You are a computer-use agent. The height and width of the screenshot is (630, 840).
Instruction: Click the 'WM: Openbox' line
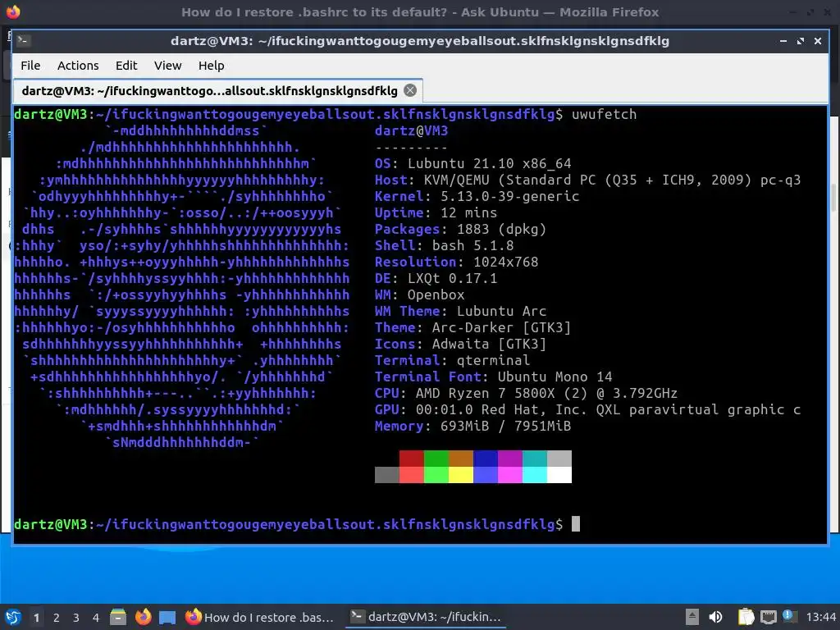[419, 294]
